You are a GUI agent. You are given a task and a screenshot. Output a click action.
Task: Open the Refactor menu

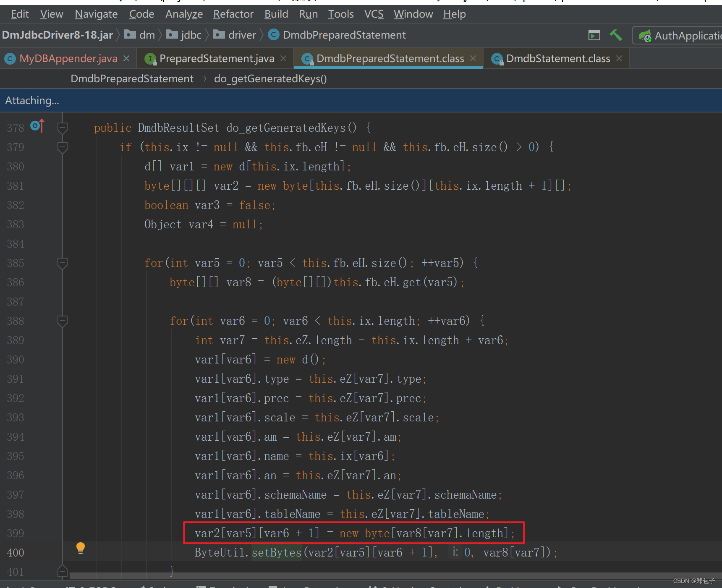point(233,14)
